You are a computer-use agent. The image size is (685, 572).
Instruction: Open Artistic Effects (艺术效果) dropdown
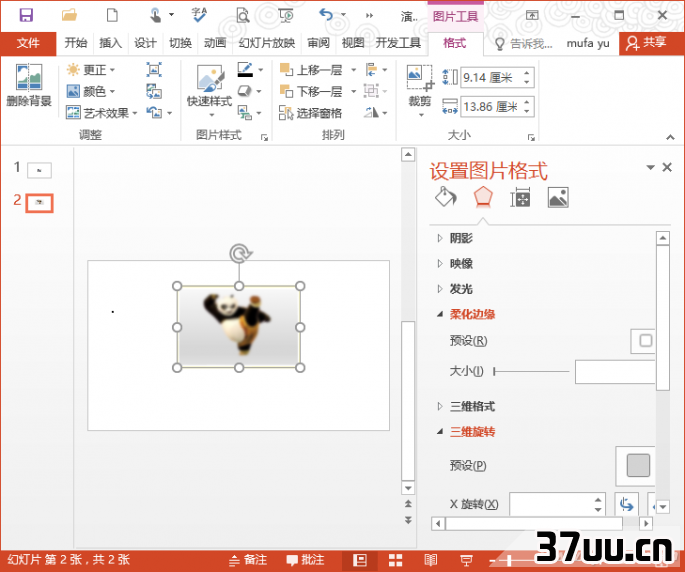(x=102, y=113)
